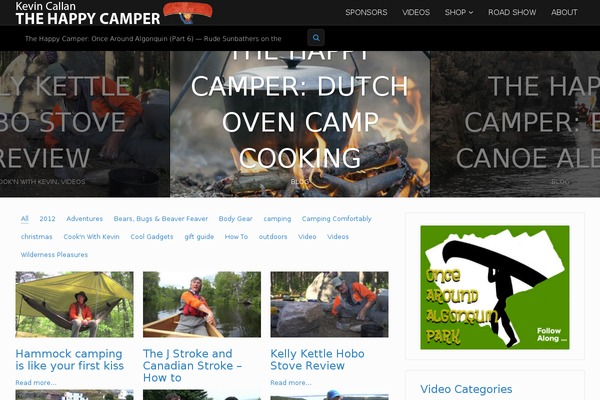This screenshot has height=400, width=600.
Task: Visit the ABOUT page
Action: [564, 12]
